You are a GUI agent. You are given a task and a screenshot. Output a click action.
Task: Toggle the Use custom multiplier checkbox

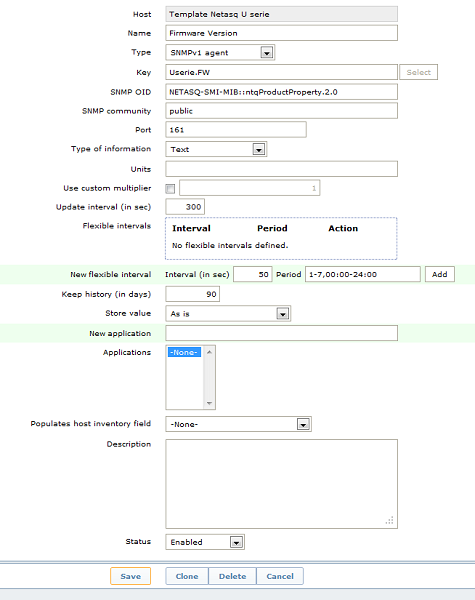click(x=170, y=188)
